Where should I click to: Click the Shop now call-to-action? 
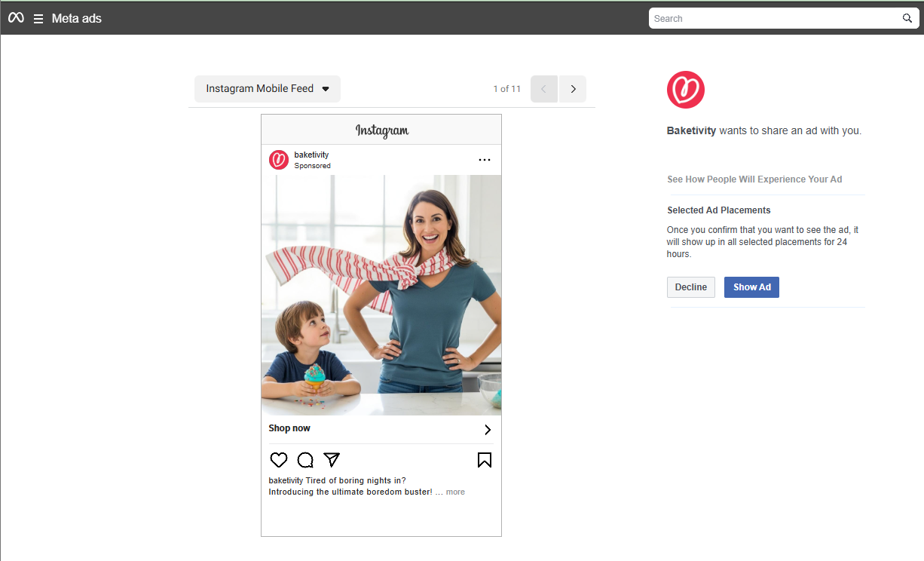point(289,428)
